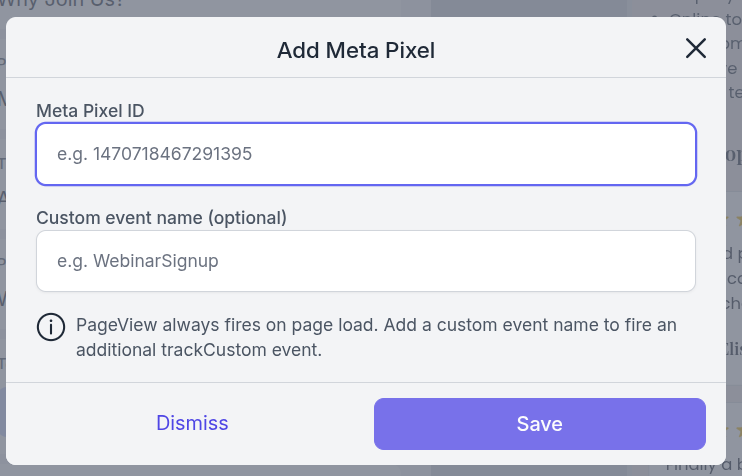
Task: Choose the Dismiss text link
Action: (192, 423)
